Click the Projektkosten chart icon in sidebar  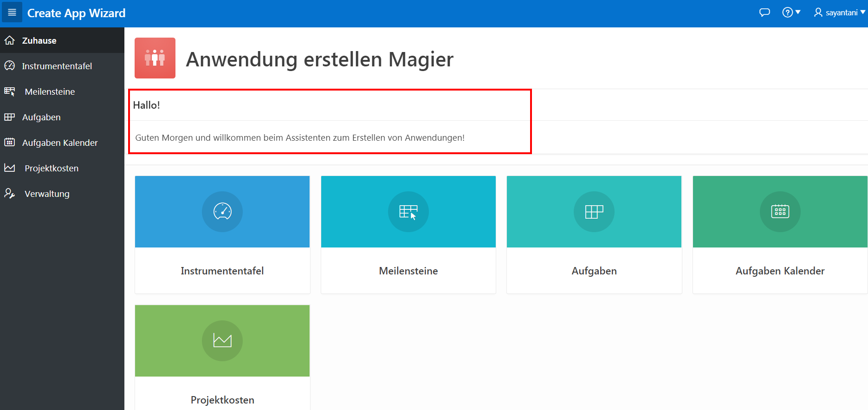pos(10,168)
